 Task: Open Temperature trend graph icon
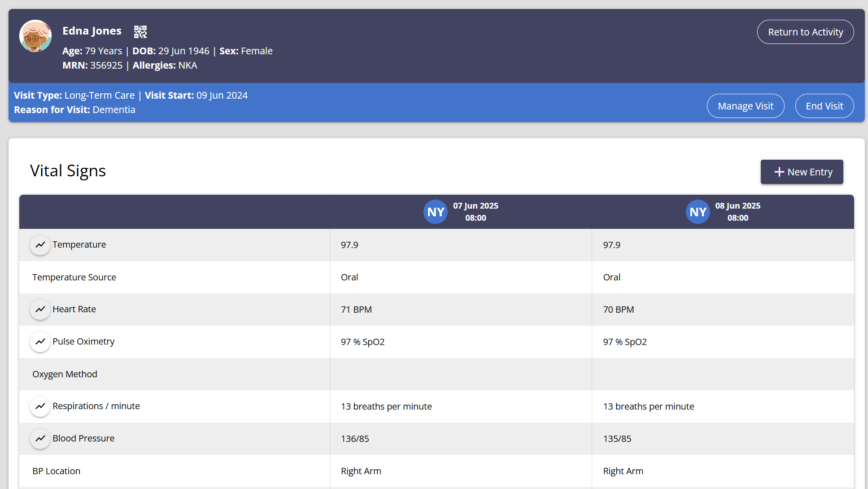[x=40, y=245]
